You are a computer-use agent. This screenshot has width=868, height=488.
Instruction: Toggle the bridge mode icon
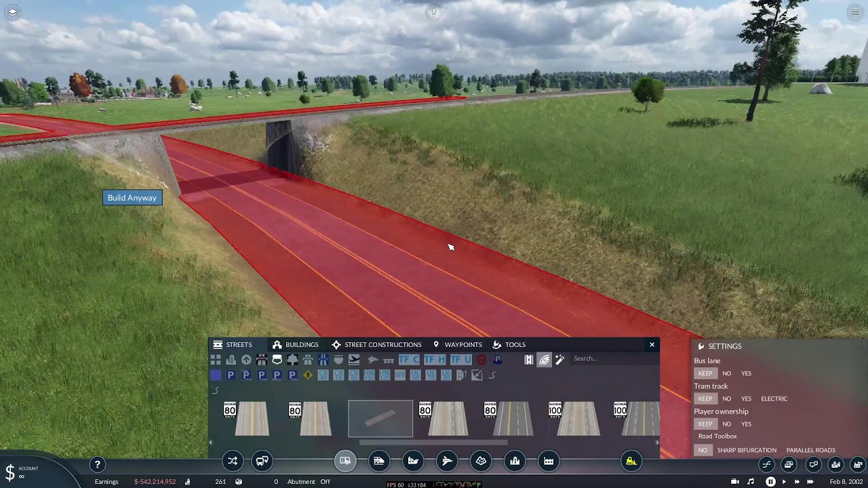click(x=529, y=360)
